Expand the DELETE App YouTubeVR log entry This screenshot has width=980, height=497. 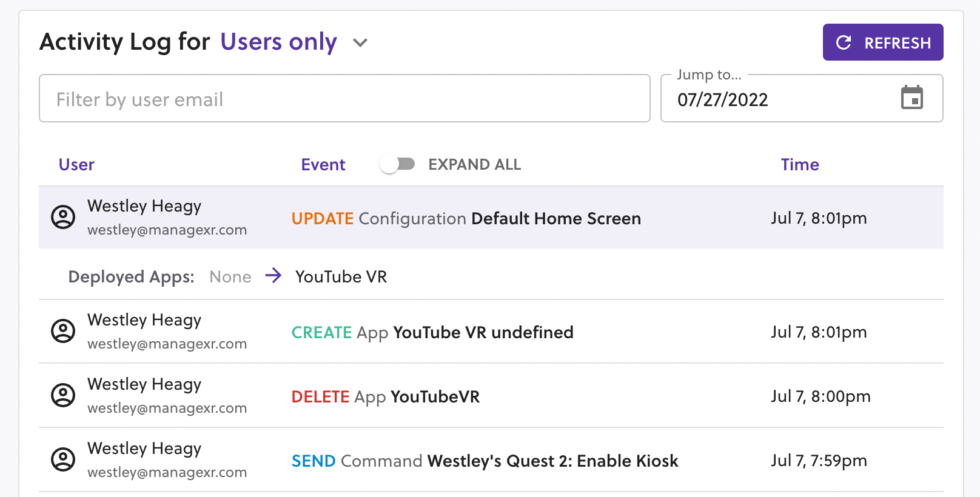386,396
